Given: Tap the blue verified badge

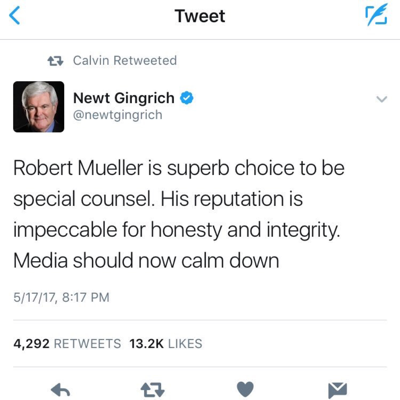Looking at the screenshot, I should pos(187,98).
